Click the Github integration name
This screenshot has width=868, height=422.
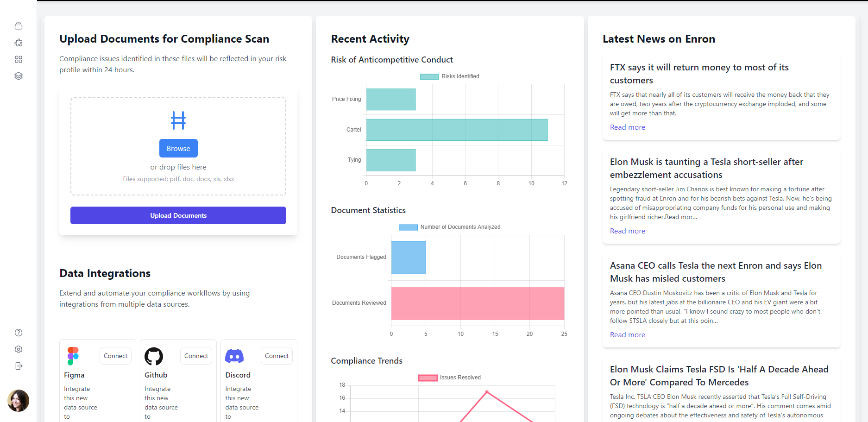point(156,375)
